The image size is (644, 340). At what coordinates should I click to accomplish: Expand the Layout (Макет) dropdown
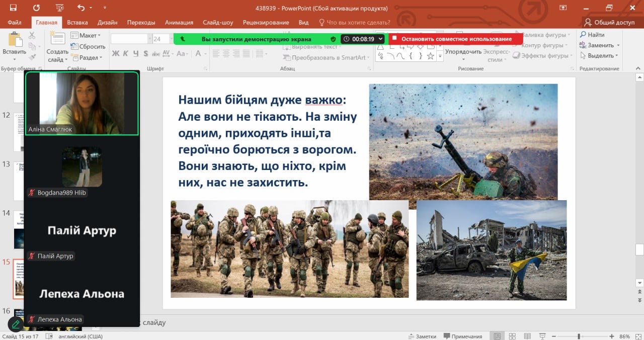(86, 36)
